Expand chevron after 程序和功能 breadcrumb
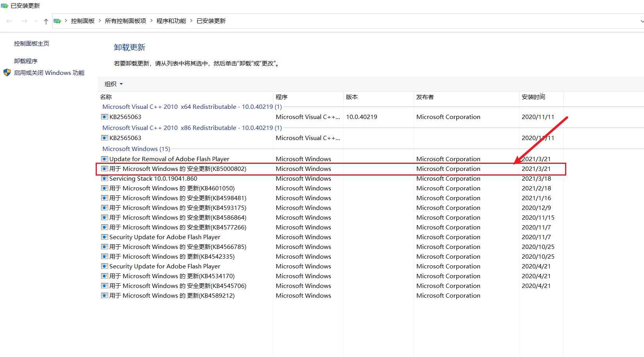 coord(191,21)
